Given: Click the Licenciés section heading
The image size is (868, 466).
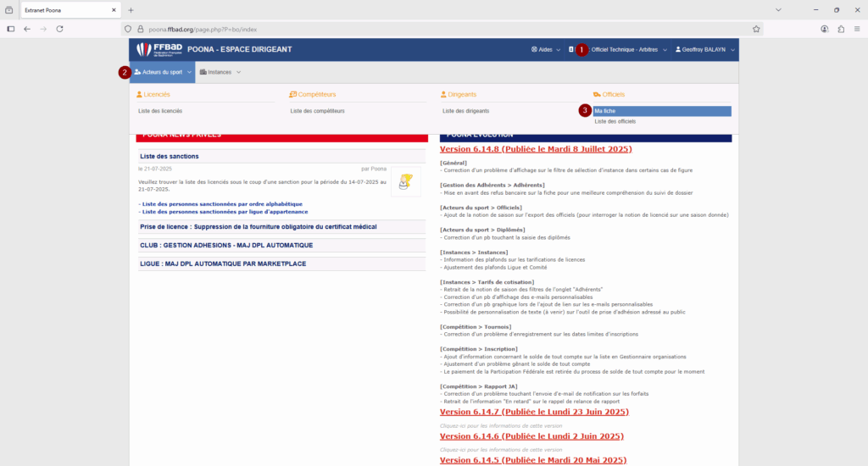Looking at the screenshot, I should coord(157,95).
